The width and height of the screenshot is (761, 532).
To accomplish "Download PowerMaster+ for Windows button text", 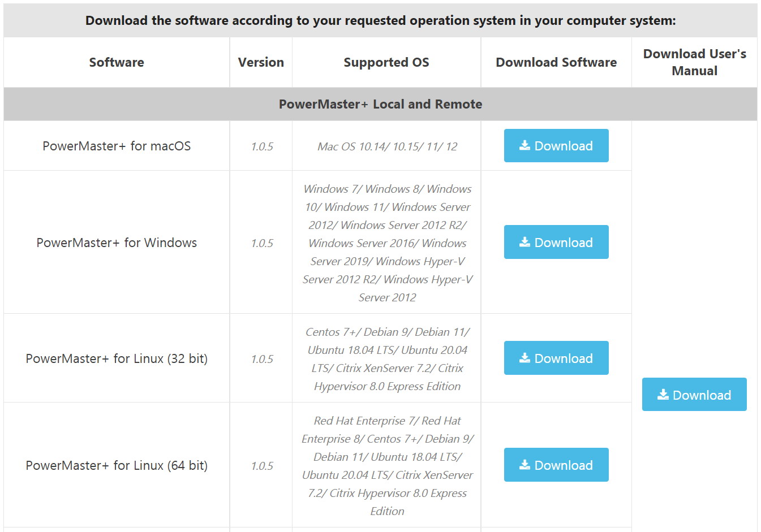I will tap(564, 243).
